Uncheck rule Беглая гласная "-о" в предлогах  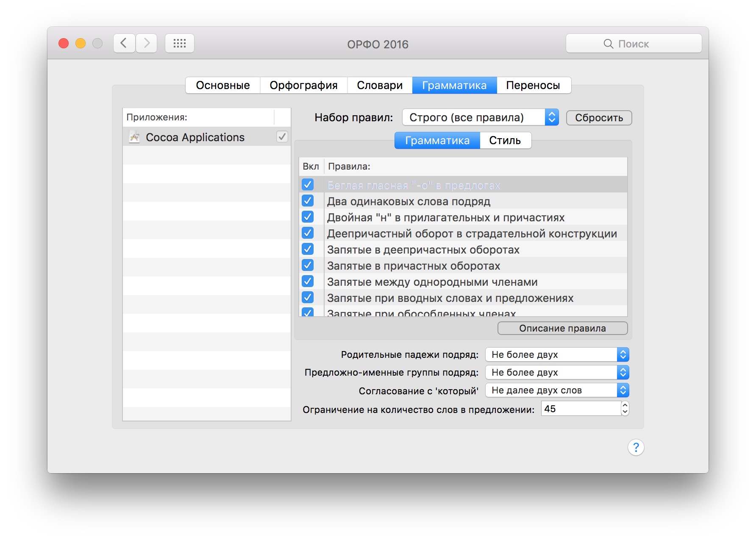click(x=308, y=184)
